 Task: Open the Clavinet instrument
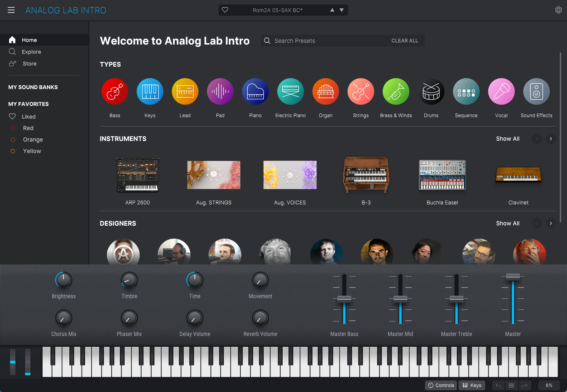tap(519, 175)
